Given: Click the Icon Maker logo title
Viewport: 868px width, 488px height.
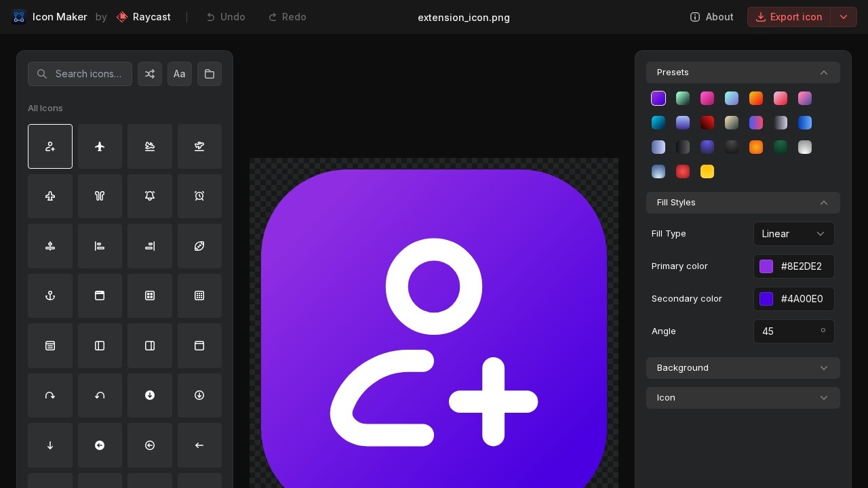Looking at the screenshot, I should [50, 17].
